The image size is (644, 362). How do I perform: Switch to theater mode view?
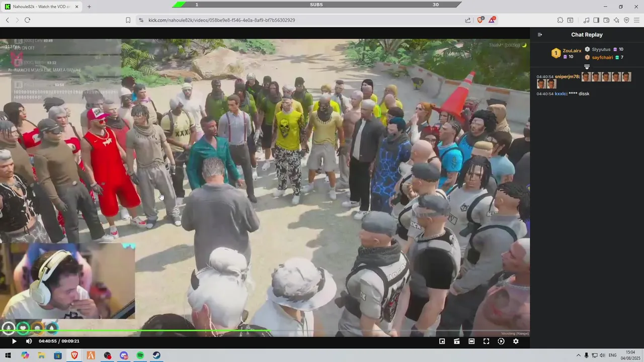click(471, 341)
